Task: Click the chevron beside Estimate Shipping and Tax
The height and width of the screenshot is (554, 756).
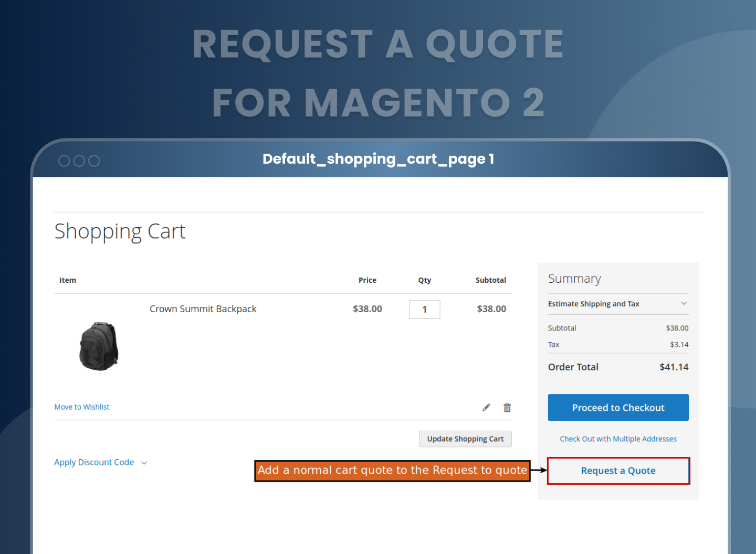Action: point(684,303)
